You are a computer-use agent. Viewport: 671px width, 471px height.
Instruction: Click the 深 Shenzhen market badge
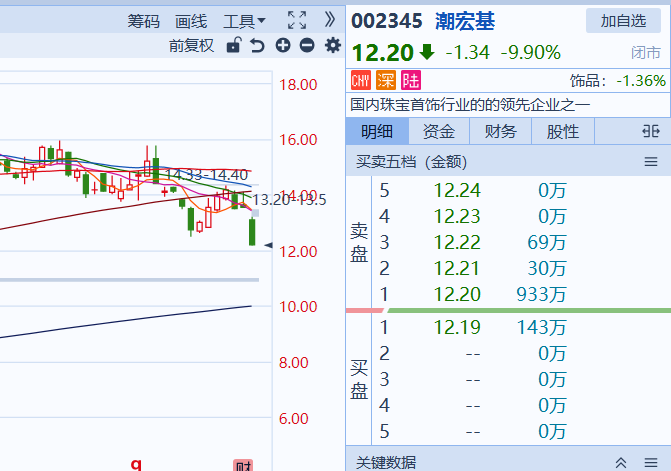385,80
